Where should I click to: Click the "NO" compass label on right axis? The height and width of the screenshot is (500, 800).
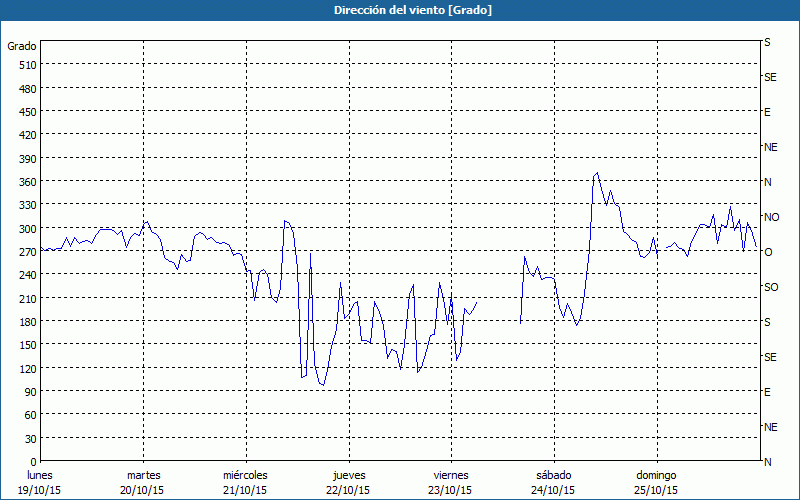(x=771, y=217)
